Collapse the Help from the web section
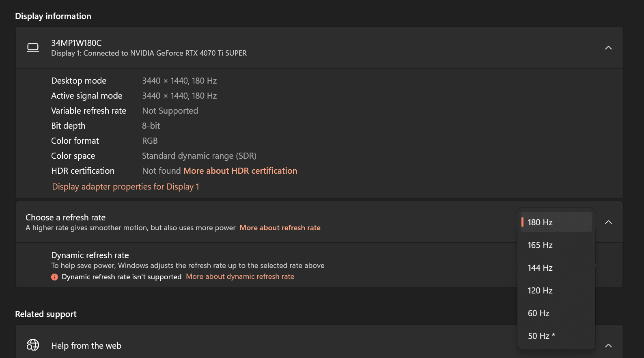The image size is (644, 358). coord(608,345)
